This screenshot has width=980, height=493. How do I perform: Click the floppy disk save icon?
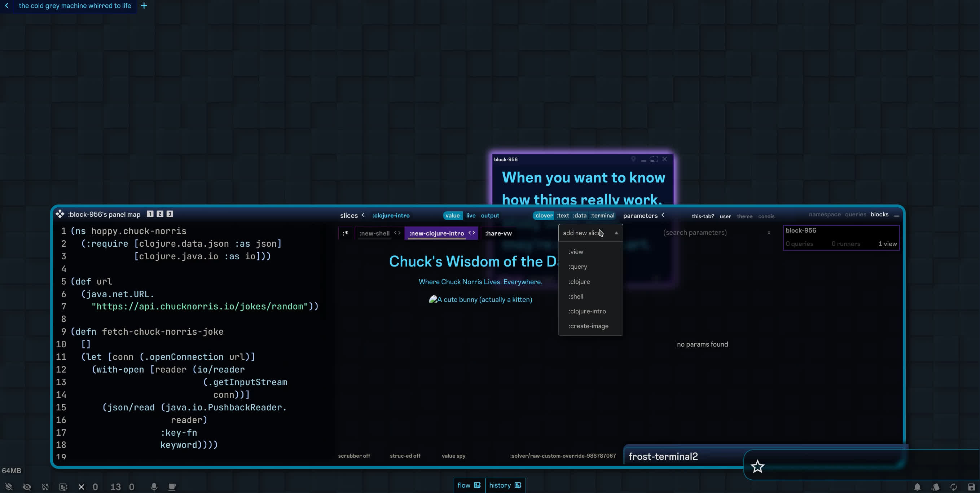(971, 487)
